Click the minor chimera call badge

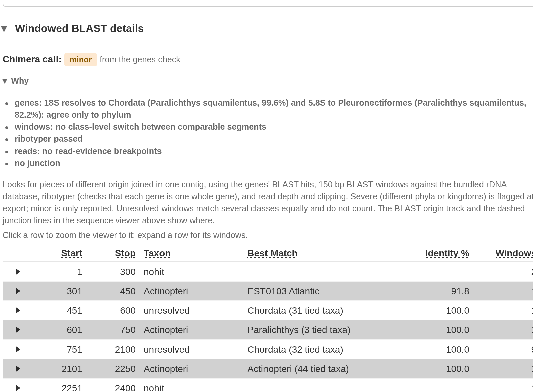click(81, 60)
